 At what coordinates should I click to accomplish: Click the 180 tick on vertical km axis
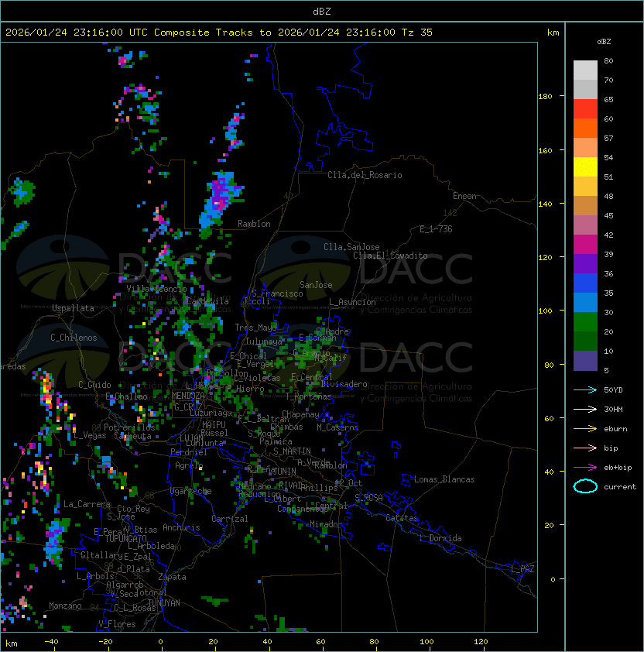(x=545, y=97)
